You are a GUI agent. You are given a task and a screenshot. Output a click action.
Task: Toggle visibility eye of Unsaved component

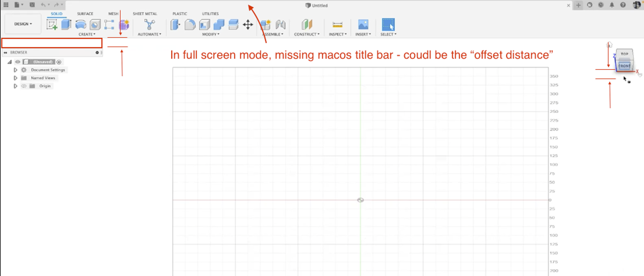coord(18,62)
